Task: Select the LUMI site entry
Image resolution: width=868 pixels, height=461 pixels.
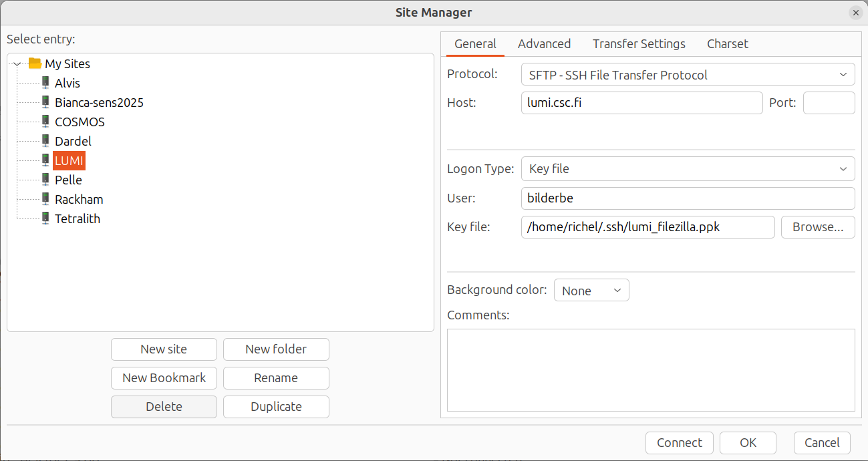Action: (69, 160)
